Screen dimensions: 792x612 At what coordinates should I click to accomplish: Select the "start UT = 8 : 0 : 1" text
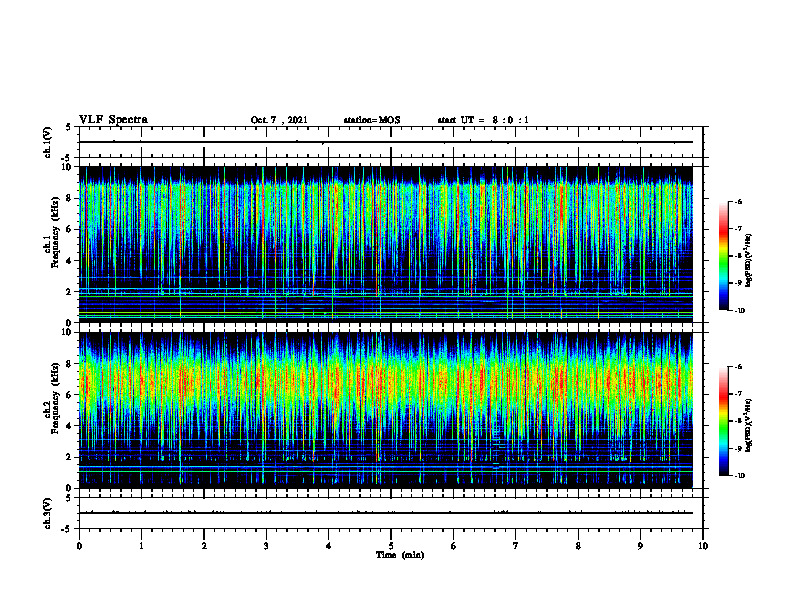pyautogui.click(x=483, y=120)
